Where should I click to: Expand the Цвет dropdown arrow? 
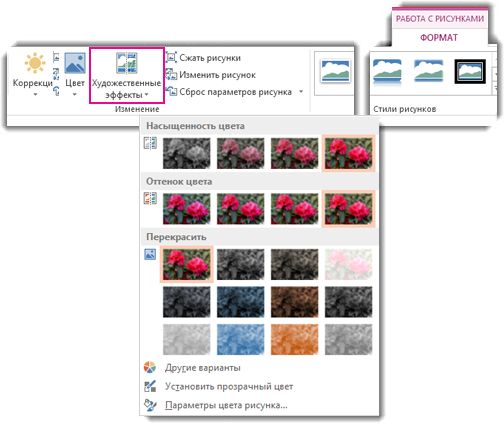pyautogui.click(x=75, y=95)
